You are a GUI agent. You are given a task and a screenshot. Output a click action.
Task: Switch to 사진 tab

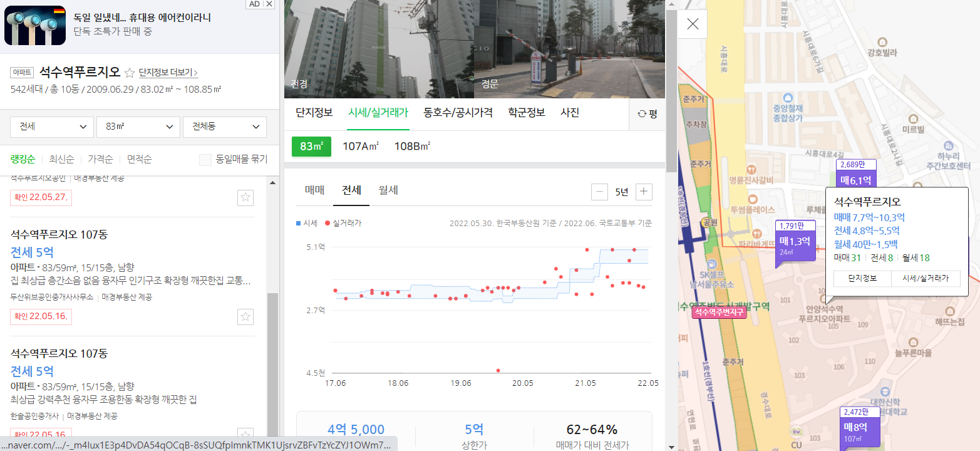pos(570,113)
